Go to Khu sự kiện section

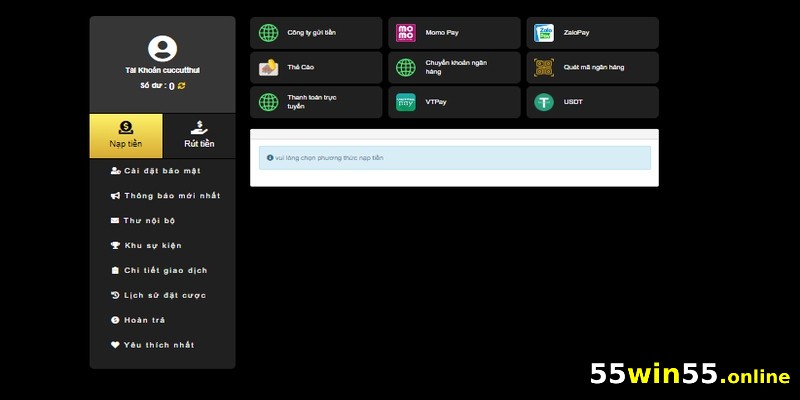pyautogui.click(x=152, y=246)
